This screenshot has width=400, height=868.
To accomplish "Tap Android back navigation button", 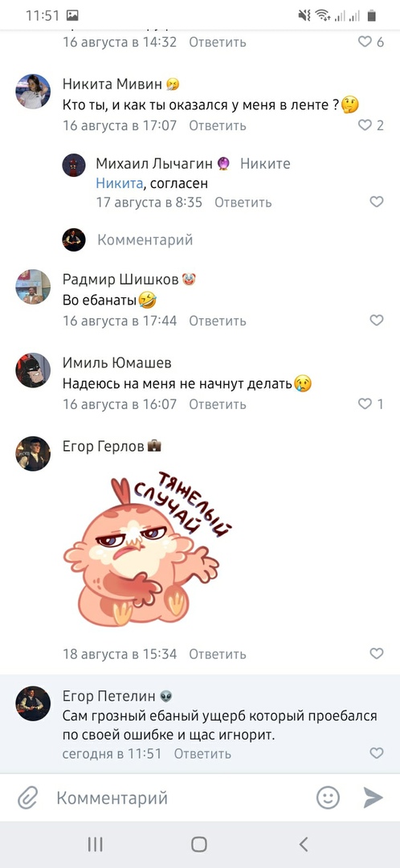I will 303,844.
